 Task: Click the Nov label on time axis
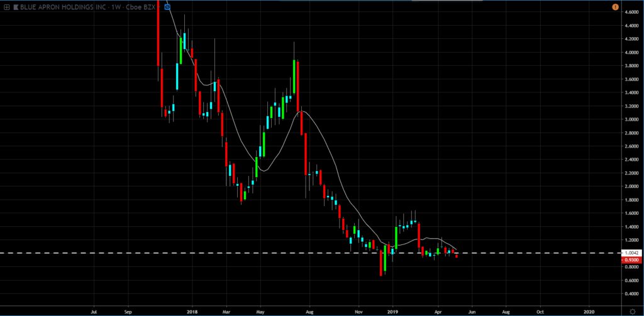tap(359, 312)
